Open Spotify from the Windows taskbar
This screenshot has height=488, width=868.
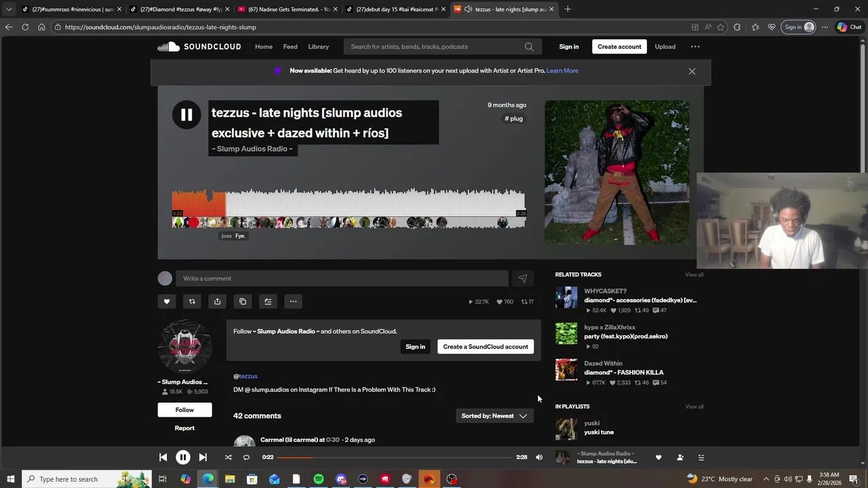click(x=319, y=479)
